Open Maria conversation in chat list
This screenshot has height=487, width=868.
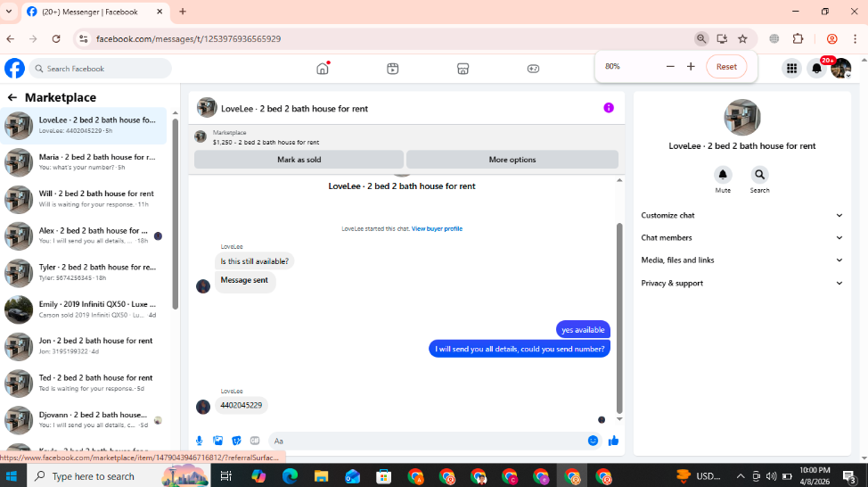coord(84,162)
